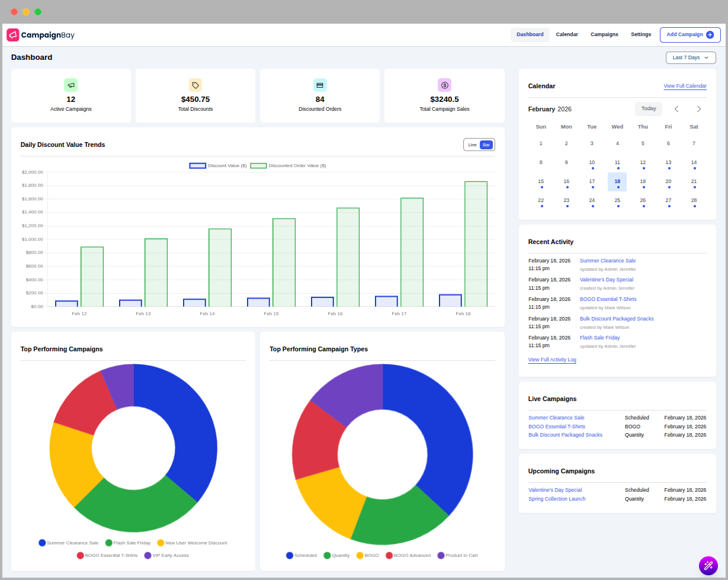Switch to the Campaigns tab
The width and height of the screenshot is (728, 580).
tap(604, 34)
